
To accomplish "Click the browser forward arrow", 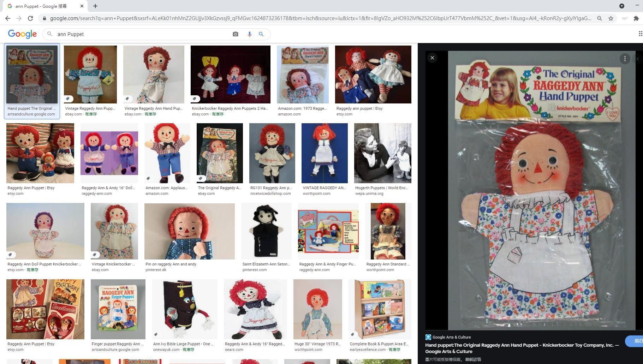I will click(19, 18).
